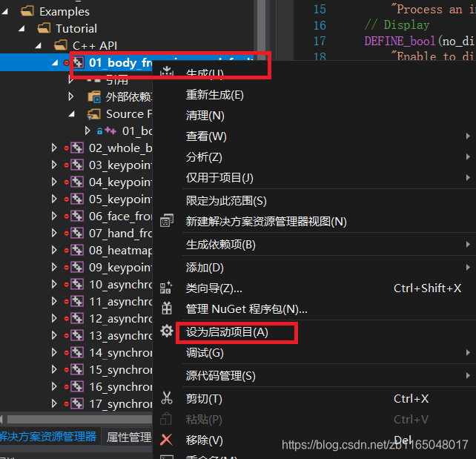Click the C++ API folder icon
Screen dimensions: 476x459
tap(61, 45)
